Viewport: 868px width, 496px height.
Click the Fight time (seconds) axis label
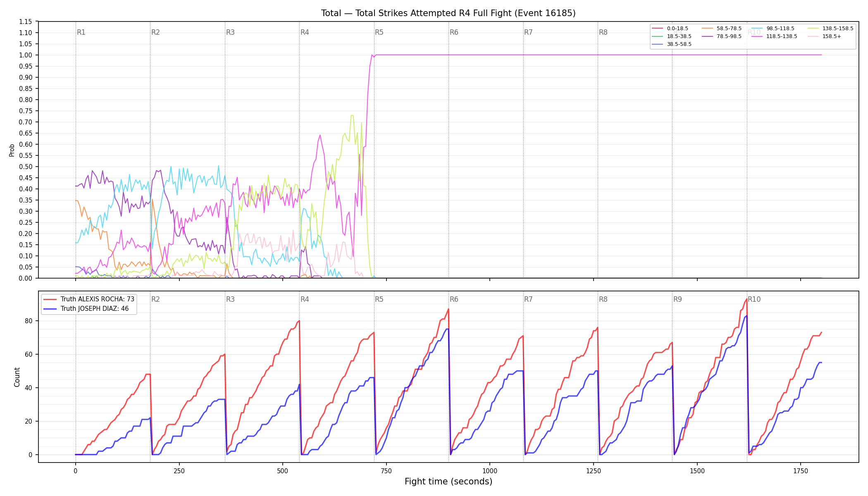click(448, 482)
